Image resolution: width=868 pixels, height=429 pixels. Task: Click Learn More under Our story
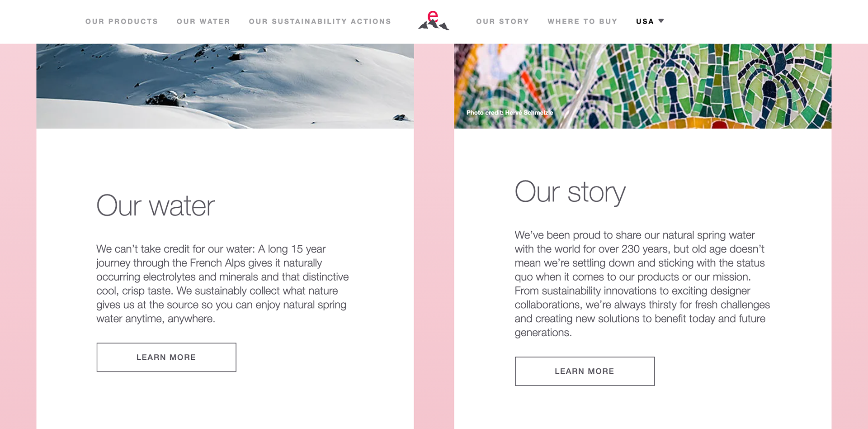[585, 372]
